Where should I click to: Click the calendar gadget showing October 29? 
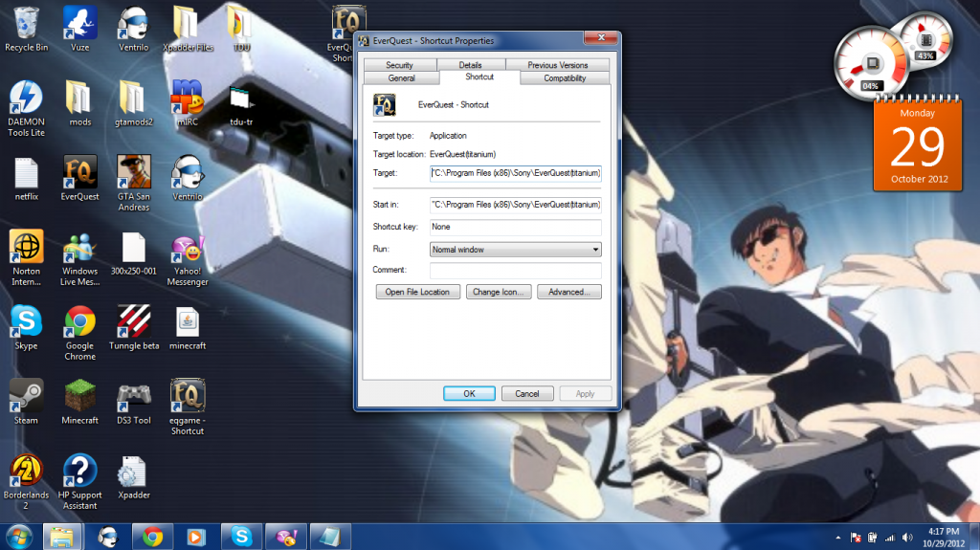coord(918,143)
